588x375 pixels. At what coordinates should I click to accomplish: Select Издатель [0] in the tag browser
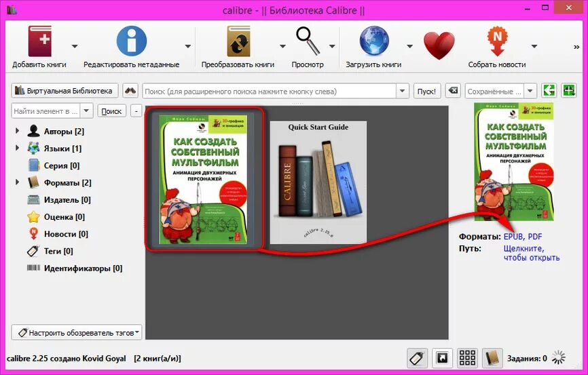pyautogui.click(x=67, y=199)
